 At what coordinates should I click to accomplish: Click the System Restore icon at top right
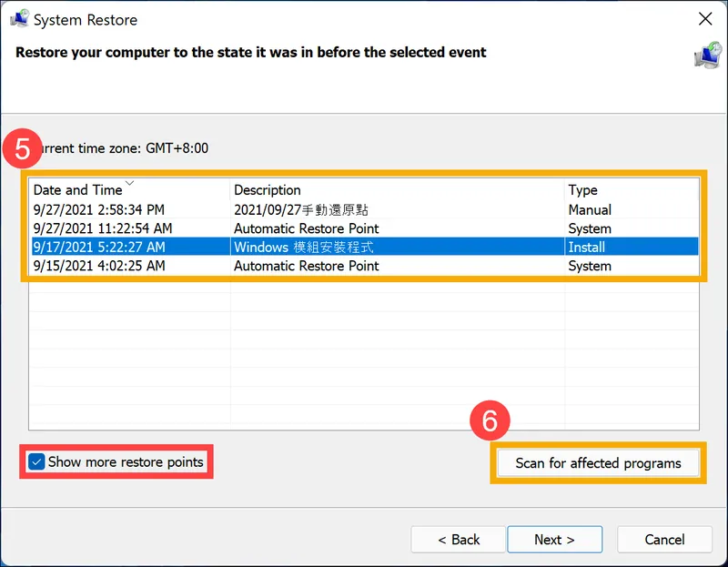(x=705, y=55)
